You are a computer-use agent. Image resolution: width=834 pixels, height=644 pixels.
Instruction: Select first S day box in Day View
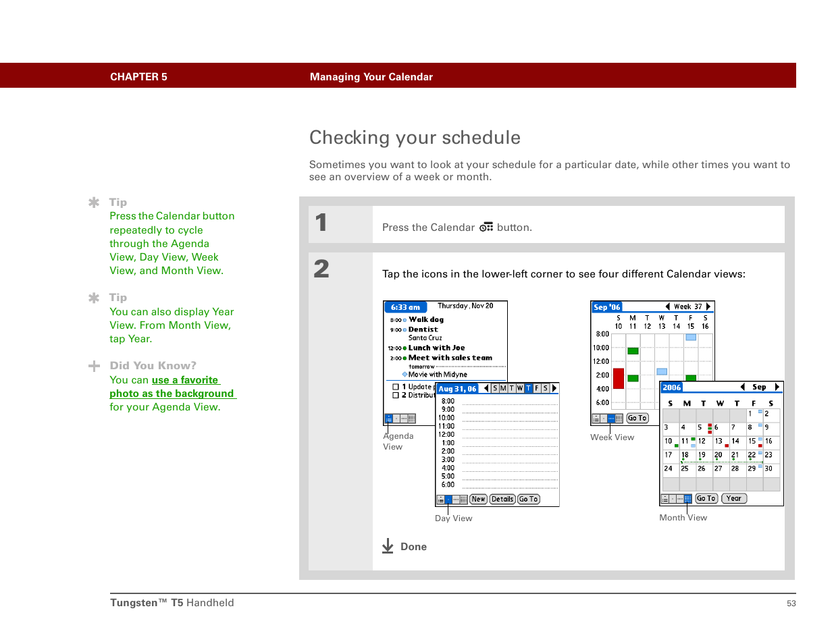pyautogui.click(x=495, y=388)
